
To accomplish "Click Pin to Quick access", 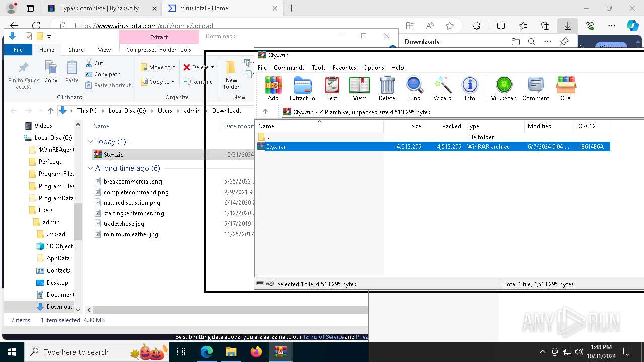I will [x=23, y=75].
